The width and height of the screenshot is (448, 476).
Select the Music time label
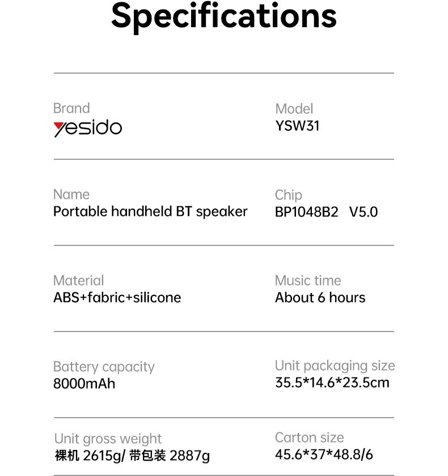[x=308, y=280]
